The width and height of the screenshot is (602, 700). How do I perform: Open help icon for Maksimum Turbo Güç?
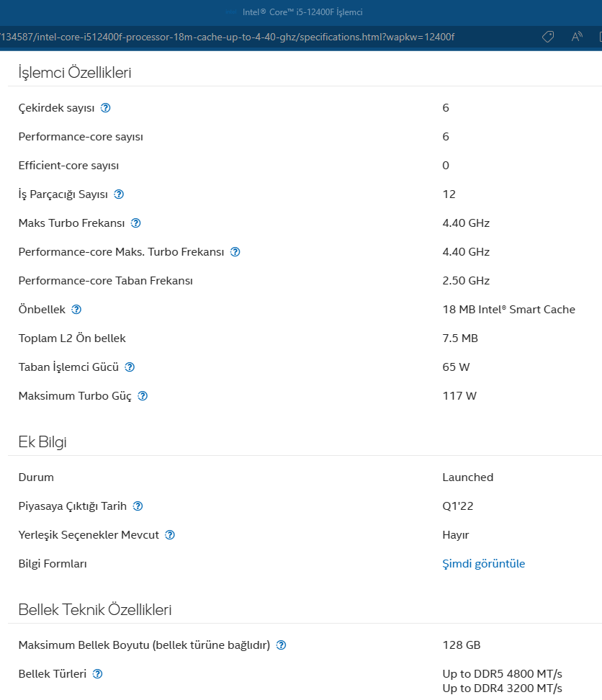click(143, 396)
